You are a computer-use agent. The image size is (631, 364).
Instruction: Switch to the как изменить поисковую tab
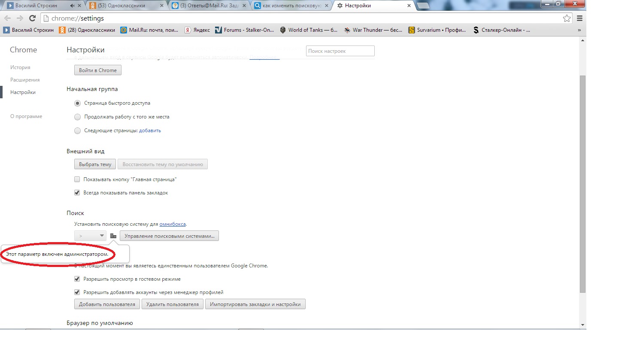(x=290, y=6)
